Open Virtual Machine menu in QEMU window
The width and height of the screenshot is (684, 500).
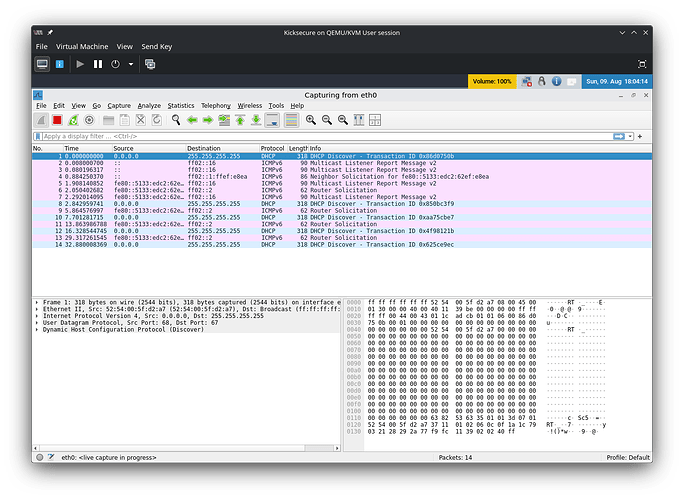coord(82,47)
